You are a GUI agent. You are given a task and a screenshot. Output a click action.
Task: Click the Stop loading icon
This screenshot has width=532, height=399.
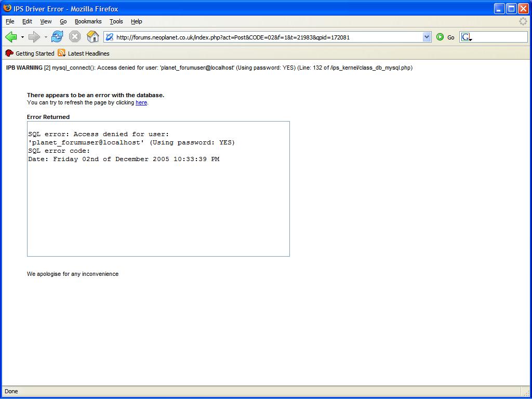(75, 37)
